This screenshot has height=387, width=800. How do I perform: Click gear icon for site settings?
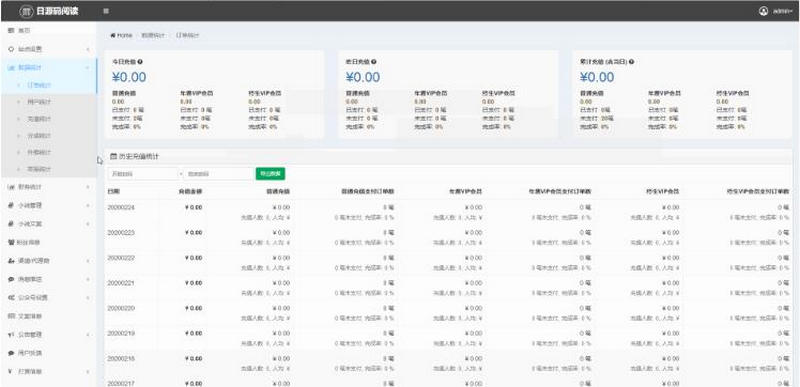[x=11, y=49]
